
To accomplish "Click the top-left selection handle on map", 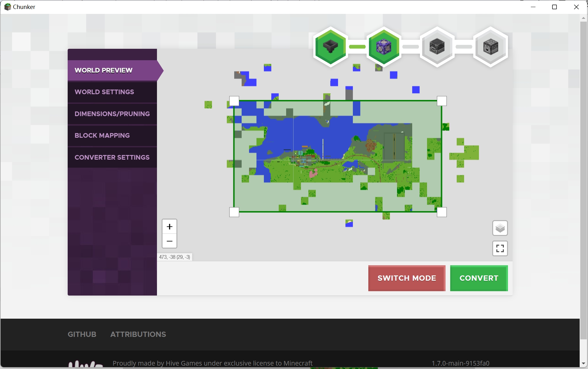I will click(x=234, y=101).
